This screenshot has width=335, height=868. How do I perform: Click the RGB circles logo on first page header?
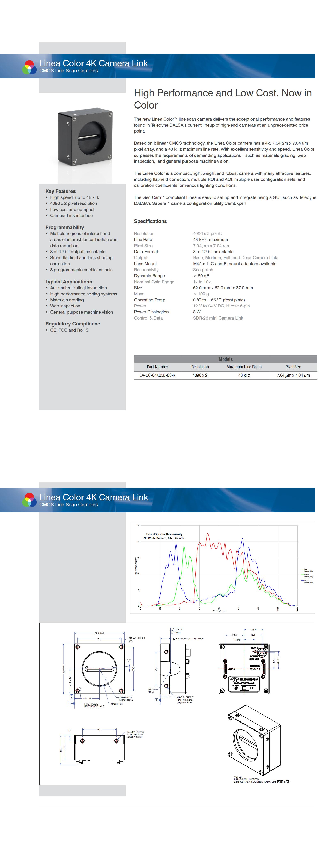pos(29,67)
